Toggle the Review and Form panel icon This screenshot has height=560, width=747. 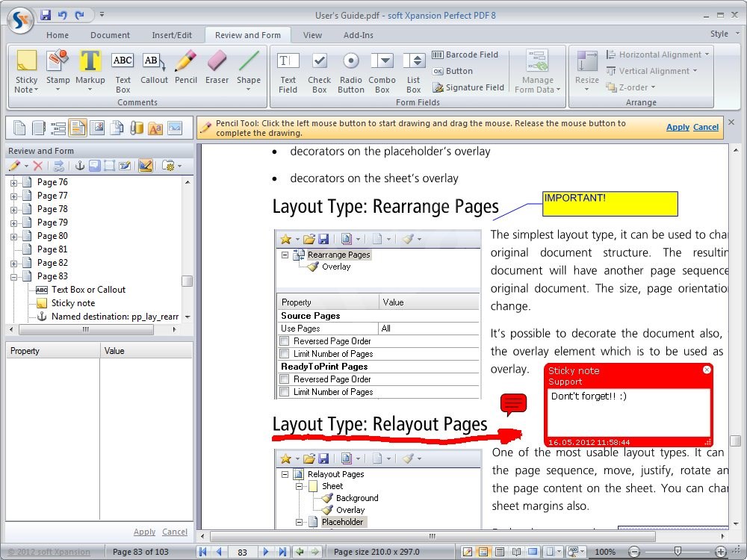(77, 128)
